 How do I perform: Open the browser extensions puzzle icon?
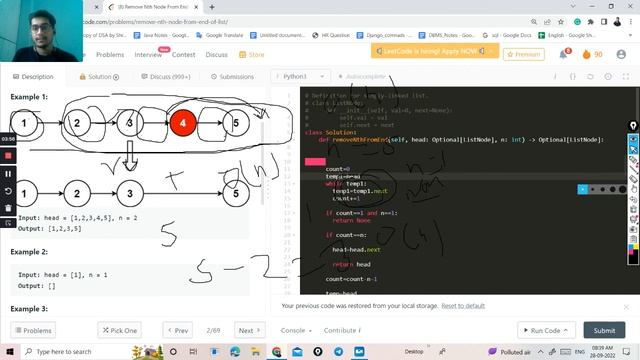tap(591, 22)
